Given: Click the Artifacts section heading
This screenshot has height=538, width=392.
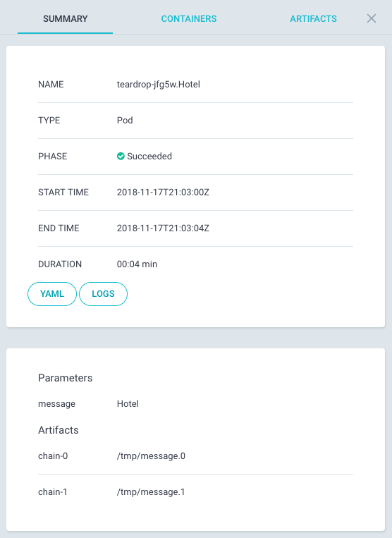Looking at the screenshot, I should 59,430.
